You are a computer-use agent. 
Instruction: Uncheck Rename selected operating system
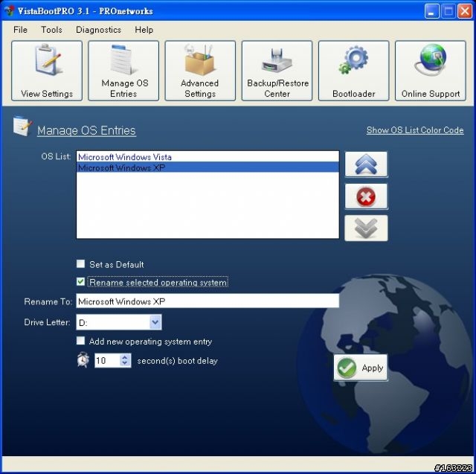click(81, 282)
